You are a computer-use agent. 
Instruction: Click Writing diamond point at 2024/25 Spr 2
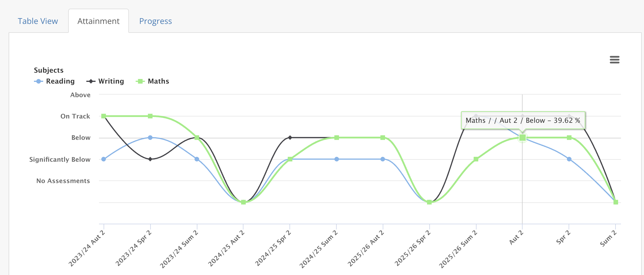(290, 137)
